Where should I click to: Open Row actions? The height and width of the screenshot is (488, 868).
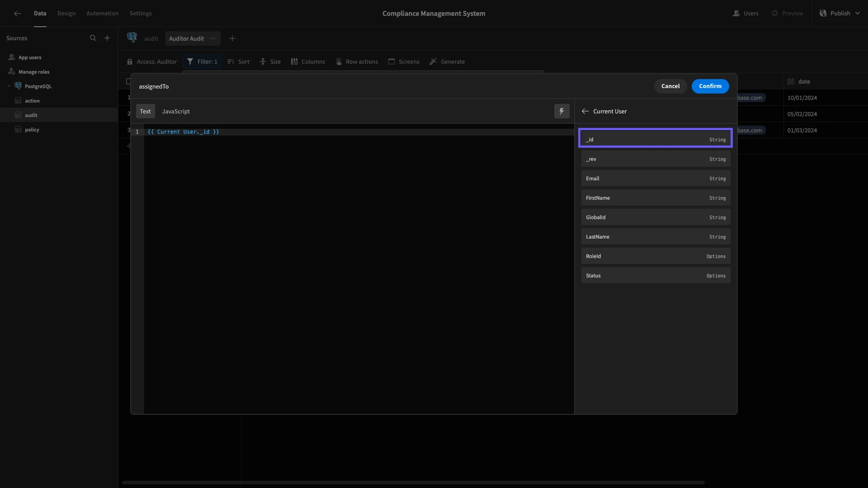coord(357,62)
